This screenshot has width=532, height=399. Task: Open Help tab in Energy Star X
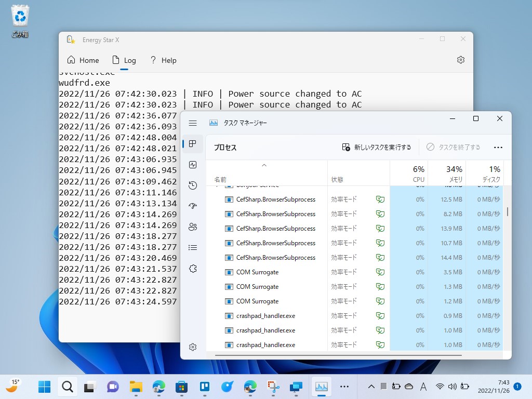[x=163, y=60]
